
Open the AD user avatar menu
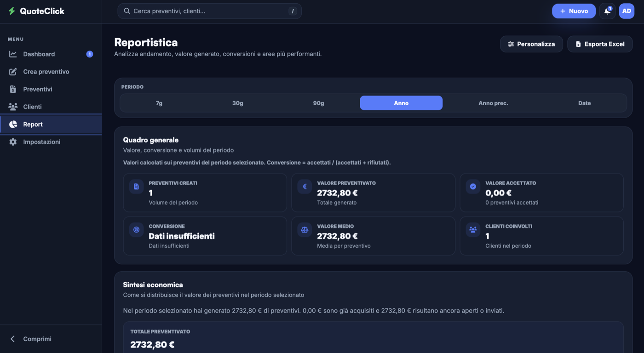(627, 11)
